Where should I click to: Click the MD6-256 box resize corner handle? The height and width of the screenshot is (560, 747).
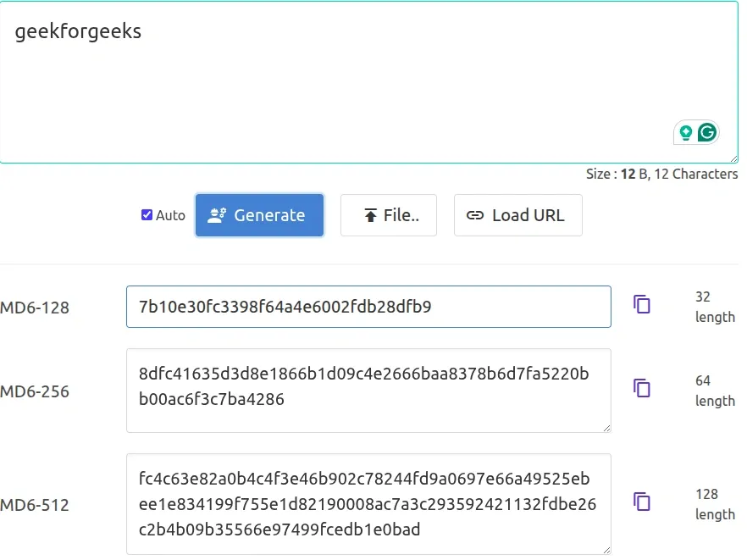coord(606,428)
